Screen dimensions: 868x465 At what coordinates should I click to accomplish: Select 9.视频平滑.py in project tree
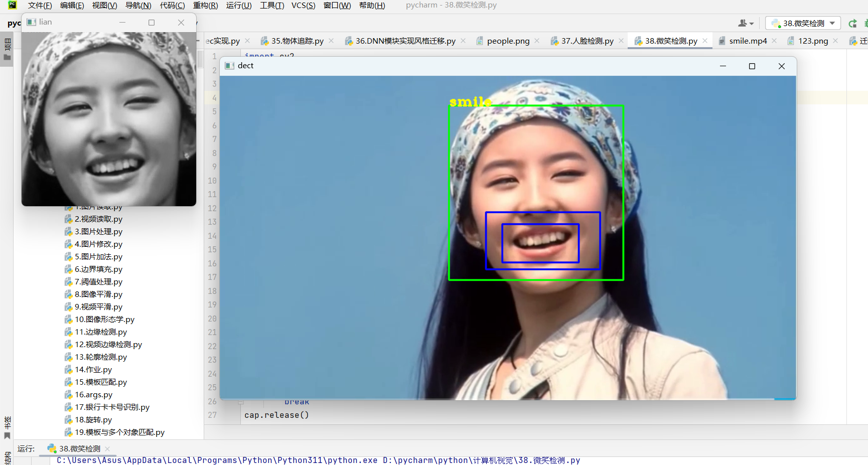point(93,307)
